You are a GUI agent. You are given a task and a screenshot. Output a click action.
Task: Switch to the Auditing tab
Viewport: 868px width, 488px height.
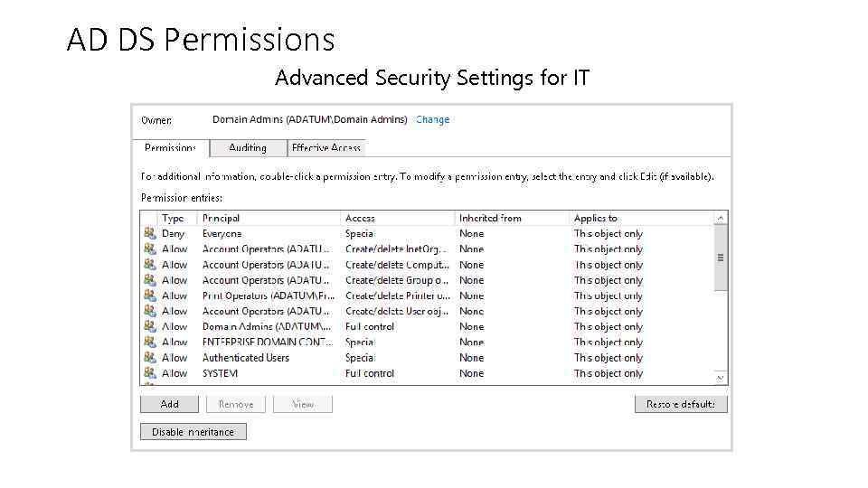coord(248,148)
